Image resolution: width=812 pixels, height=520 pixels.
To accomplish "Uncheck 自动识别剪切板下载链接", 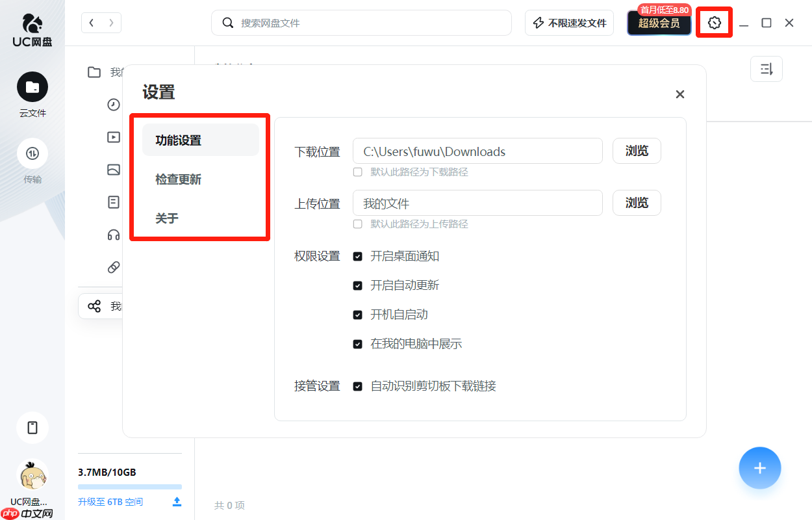I will click(x=357, y=387).
